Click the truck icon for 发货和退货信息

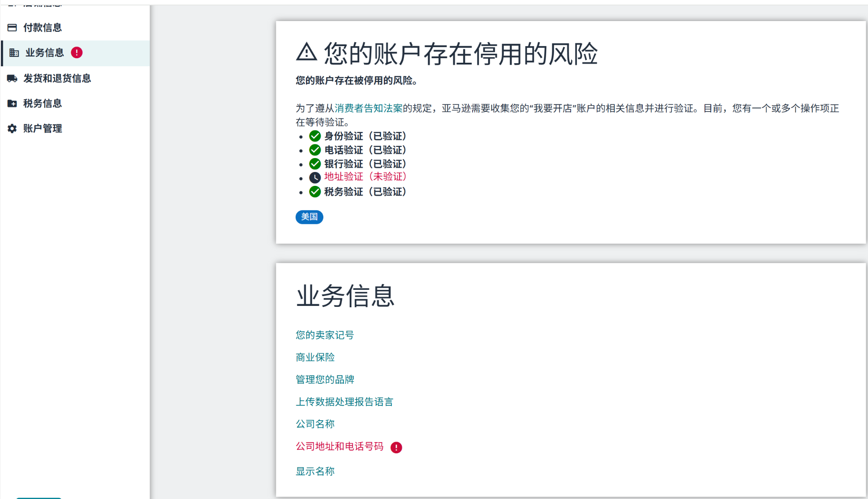point(12,78)
